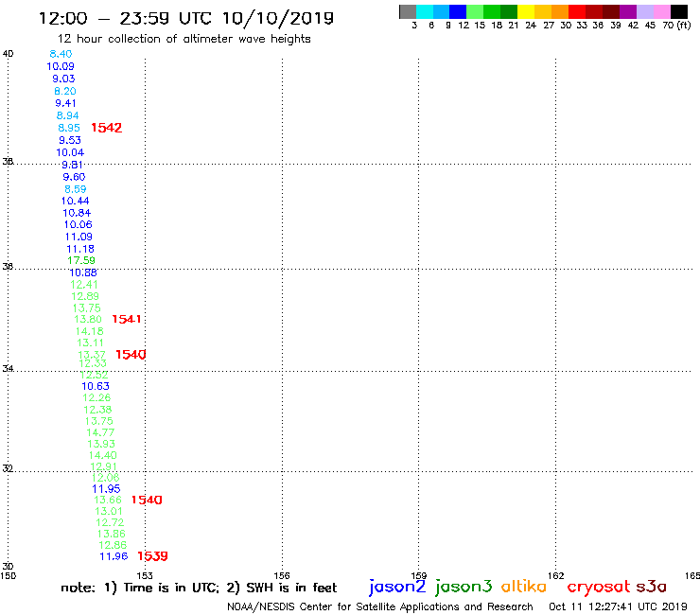Click the 8.20 wave height value
Screen dimensions: 700x615
pyautogui.click(x=65, y=91)
